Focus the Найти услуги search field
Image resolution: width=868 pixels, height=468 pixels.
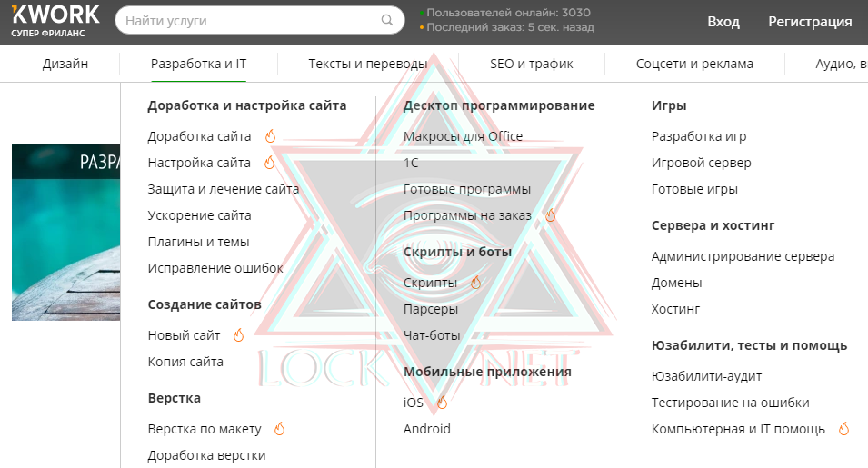tap(260, 21)
